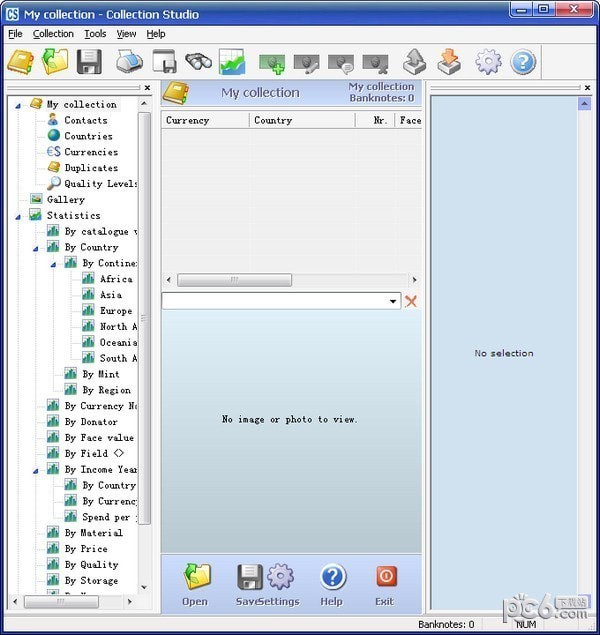Select Quality Levels in the tree
600x635 pixels.
101,183
